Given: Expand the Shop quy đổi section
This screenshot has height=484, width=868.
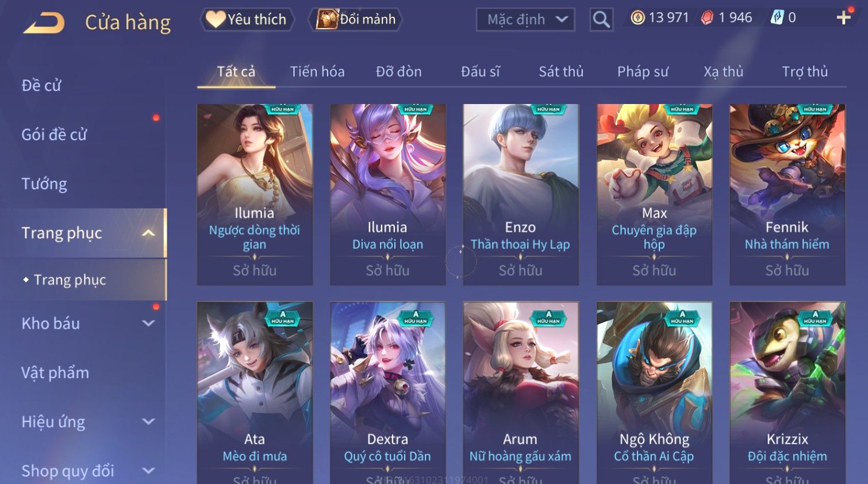Looking at the screenshot, I should 148,471.
